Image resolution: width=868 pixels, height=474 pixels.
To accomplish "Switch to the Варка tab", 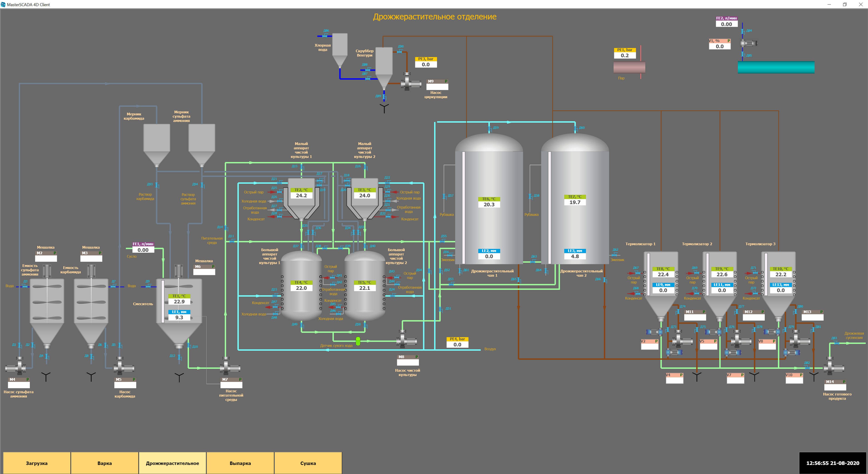I will click(x=105, y=463).
